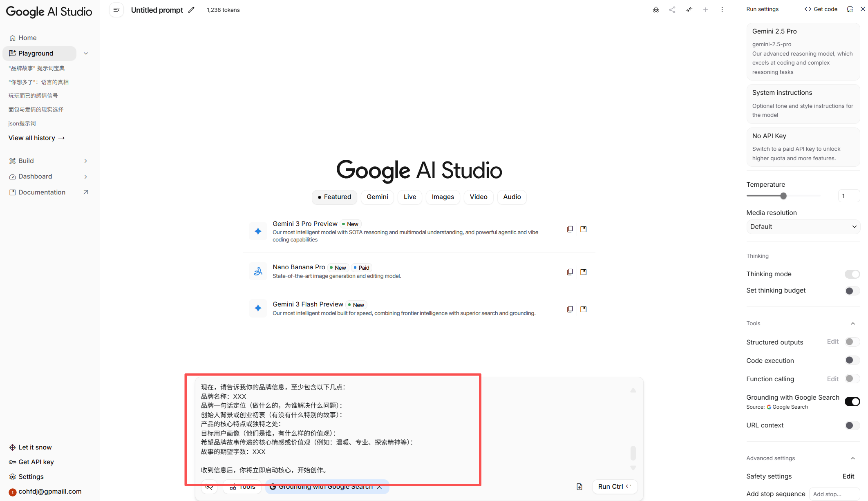The image size is (868, 501).
Task: Click the Run button
Action: pyautogui.click(x=614, y=486)
